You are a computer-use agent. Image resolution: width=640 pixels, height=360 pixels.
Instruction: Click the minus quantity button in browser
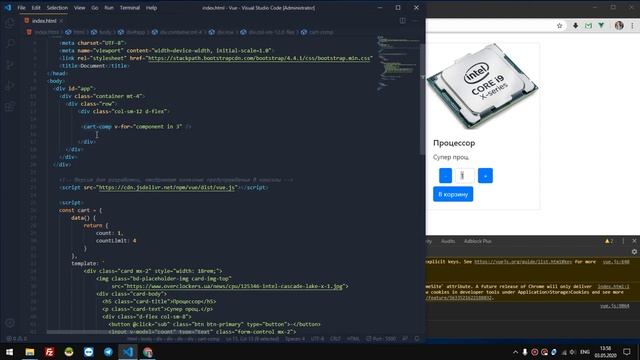[x=445, y=176]
